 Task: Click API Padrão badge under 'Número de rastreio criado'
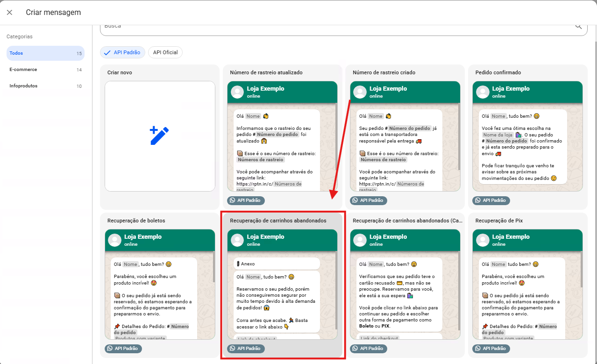(369, 200)
